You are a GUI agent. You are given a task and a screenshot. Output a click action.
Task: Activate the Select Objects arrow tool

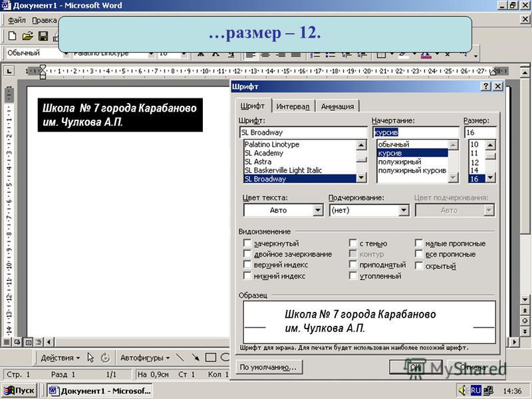coord(90,358)
